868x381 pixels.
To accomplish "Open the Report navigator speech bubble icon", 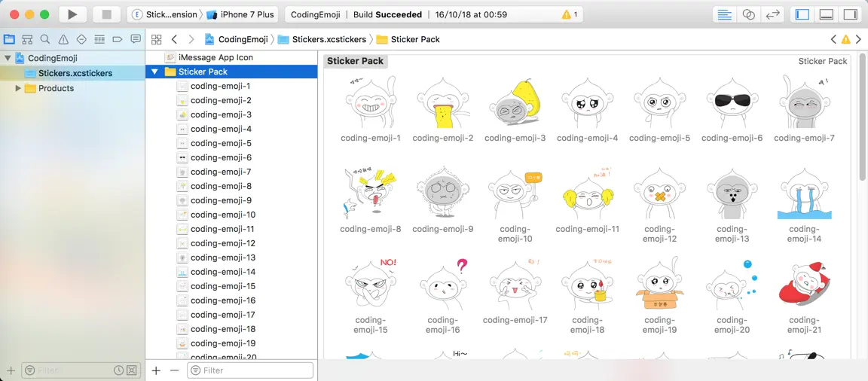I will click(x=136, y=39).
